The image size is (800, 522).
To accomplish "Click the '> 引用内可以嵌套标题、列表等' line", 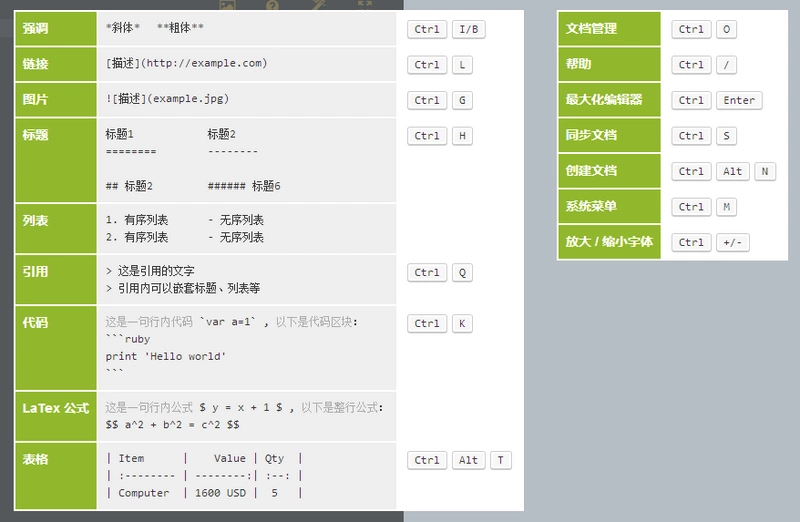I will click(x=183, y=288).
